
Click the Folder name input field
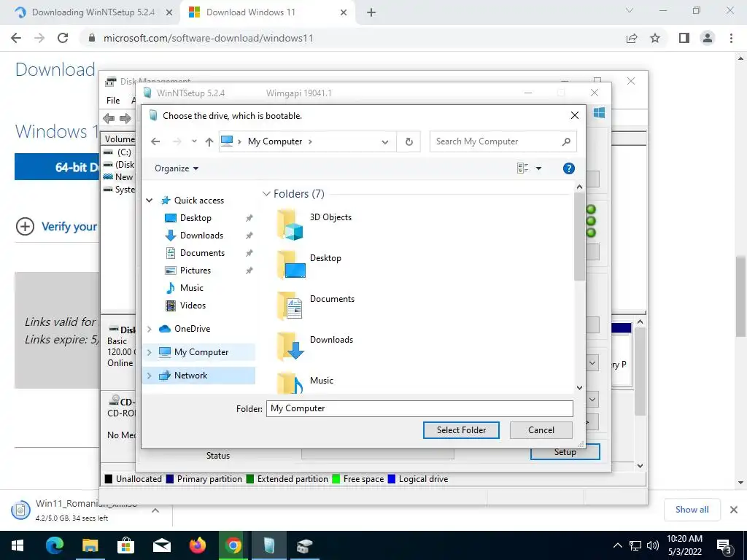(x=419, y=408)
